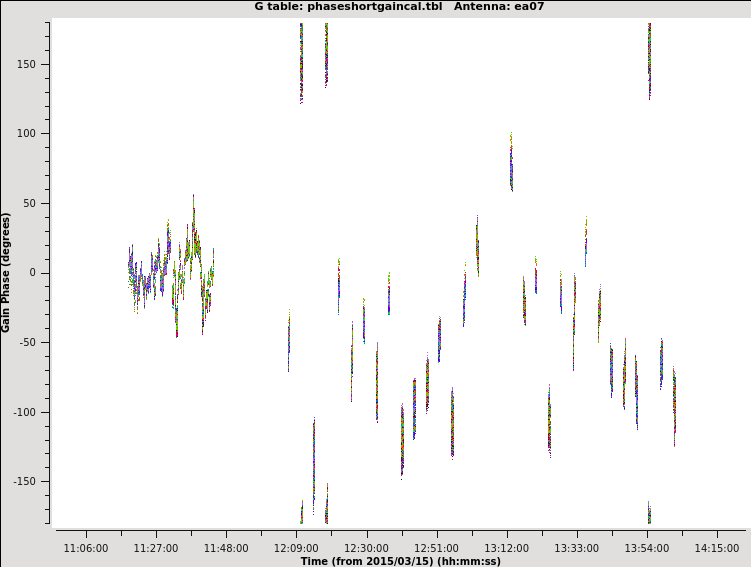Click the 13:54:00 tick label

tap(647, 548)
